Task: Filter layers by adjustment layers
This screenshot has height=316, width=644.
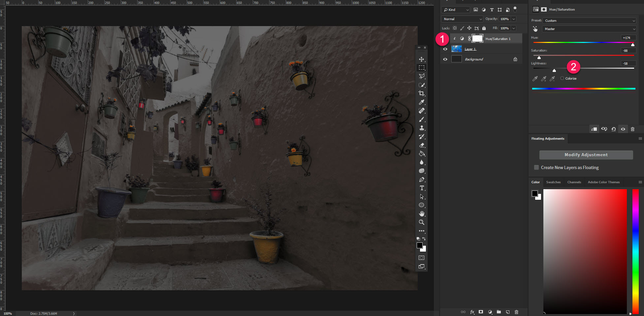Action: point(484,10)
